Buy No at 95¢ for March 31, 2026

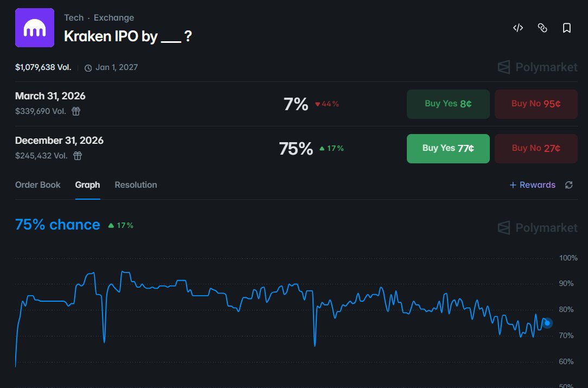536,104
